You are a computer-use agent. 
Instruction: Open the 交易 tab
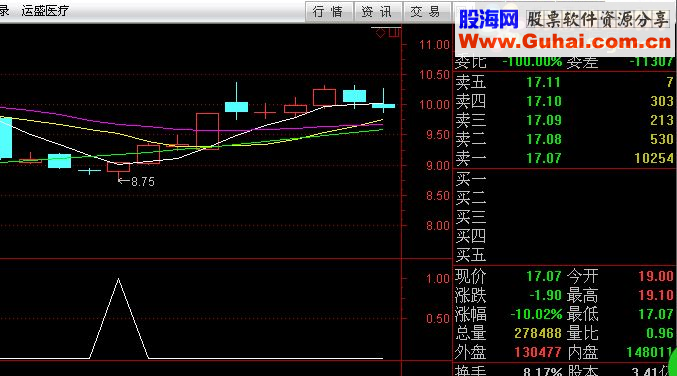[x=427, y=12]
